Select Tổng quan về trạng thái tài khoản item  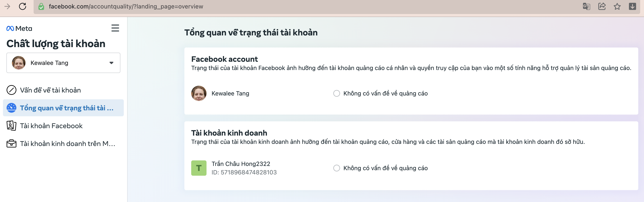click(63, 108)
